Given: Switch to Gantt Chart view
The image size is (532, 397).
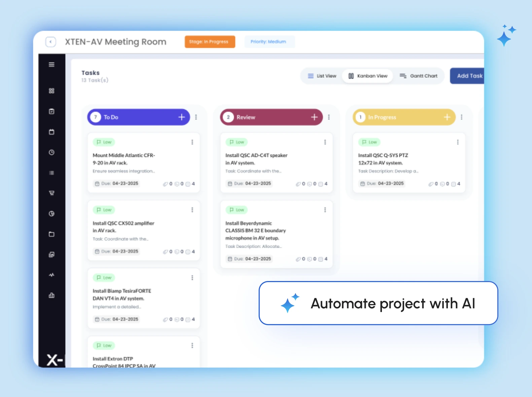Looking at the screenshot, I should pyautogui.click(x=418, y=76).
